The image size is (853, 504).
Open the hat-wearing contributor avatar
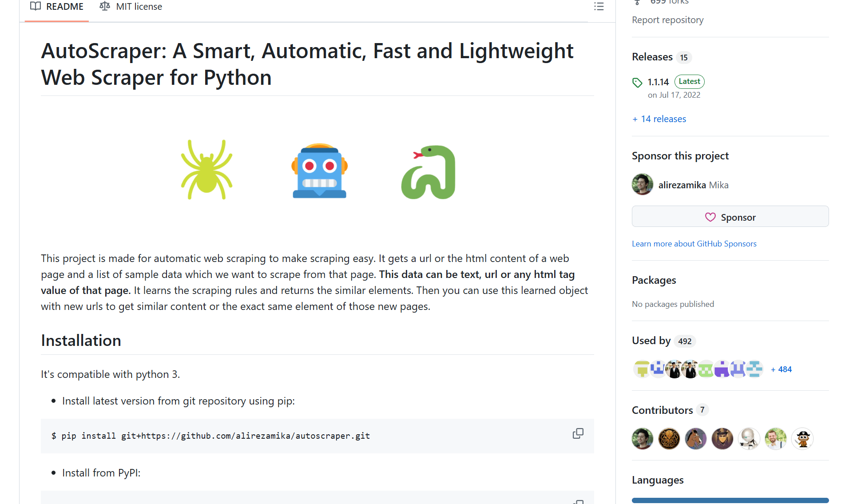pyautogui.click(x=722, y=439)
